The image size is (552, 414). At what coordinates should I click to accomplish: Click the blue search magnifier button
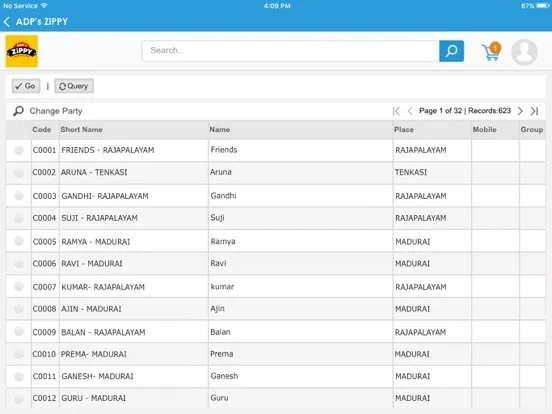click(x=451, y=51)
